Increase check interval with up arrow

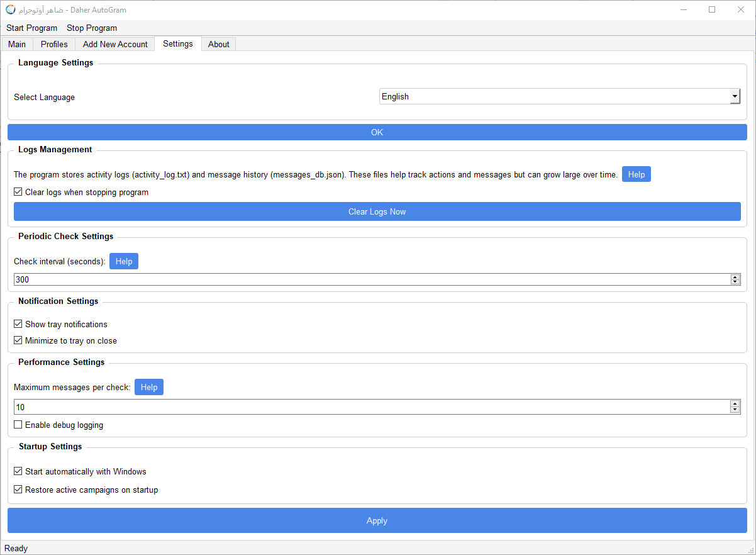point(735,277)
